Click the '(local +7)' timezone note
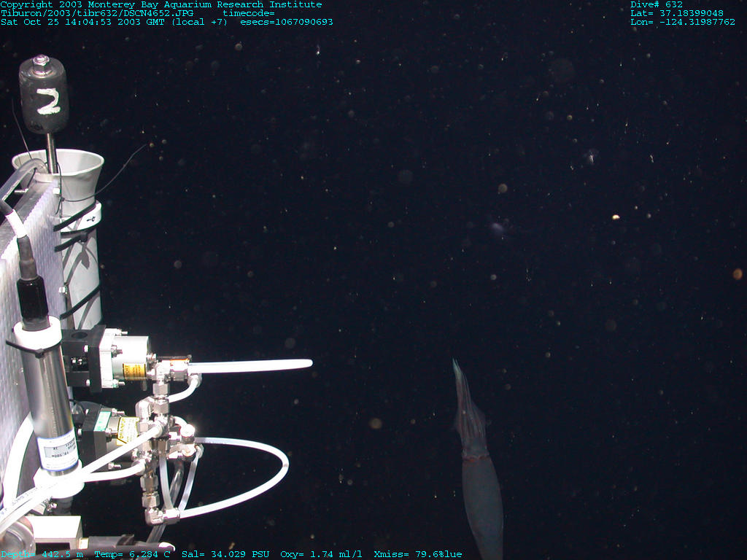The image size is (747, 560). tap(200, 22)
